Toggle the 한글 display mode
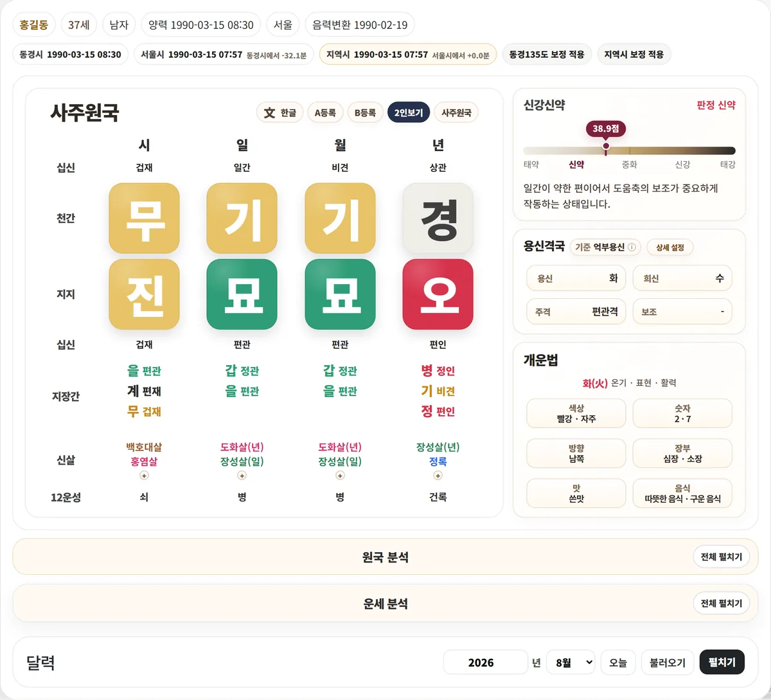The height and width of the screenshot is (700, 771). [279, 112]
